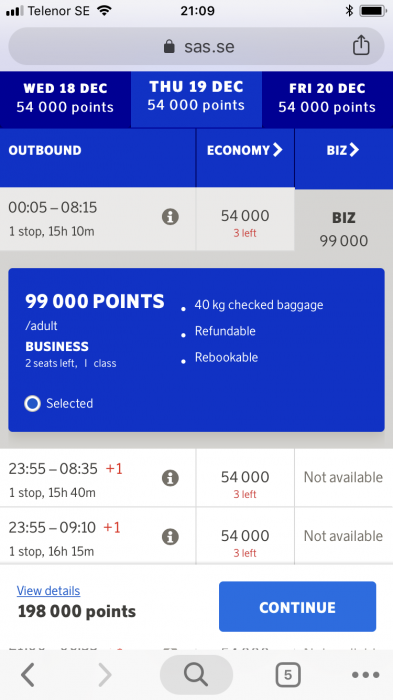Select the FRI 20 DEC date tab

(327, 99)
